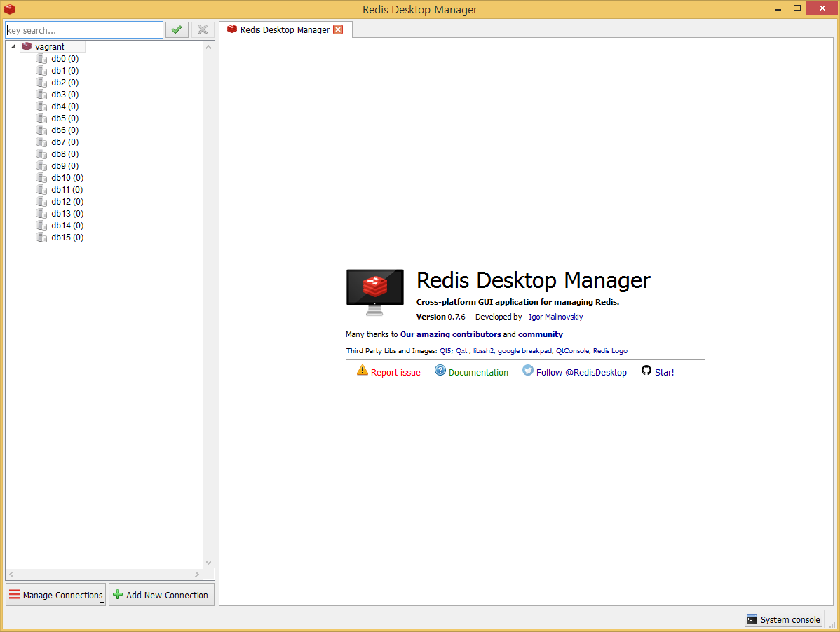Click the db14 database icon

pyautogui.click(x=41, y=226)
